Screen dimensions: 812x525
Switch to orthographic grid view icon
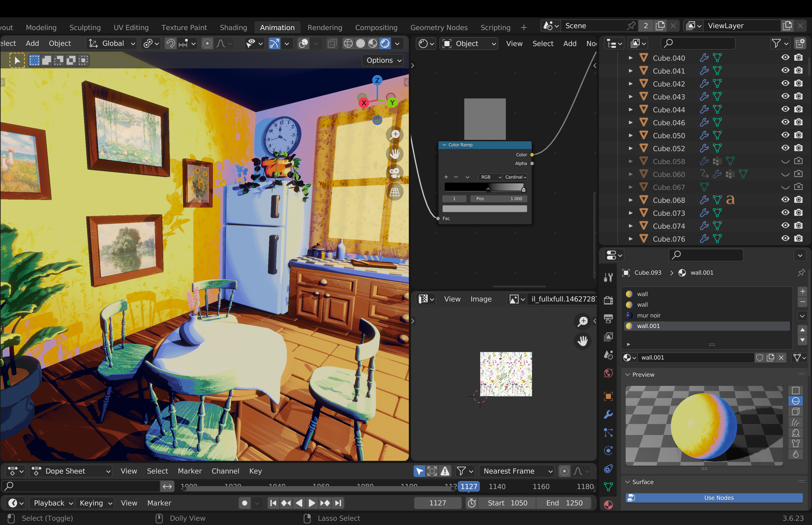[x=395, y=192]
